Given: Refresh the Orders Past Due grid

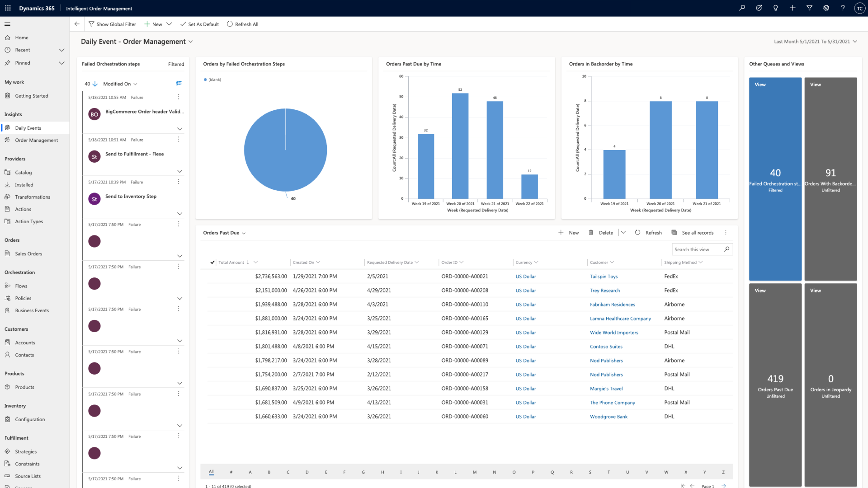Looking at the screenshot, I should 648,233.
